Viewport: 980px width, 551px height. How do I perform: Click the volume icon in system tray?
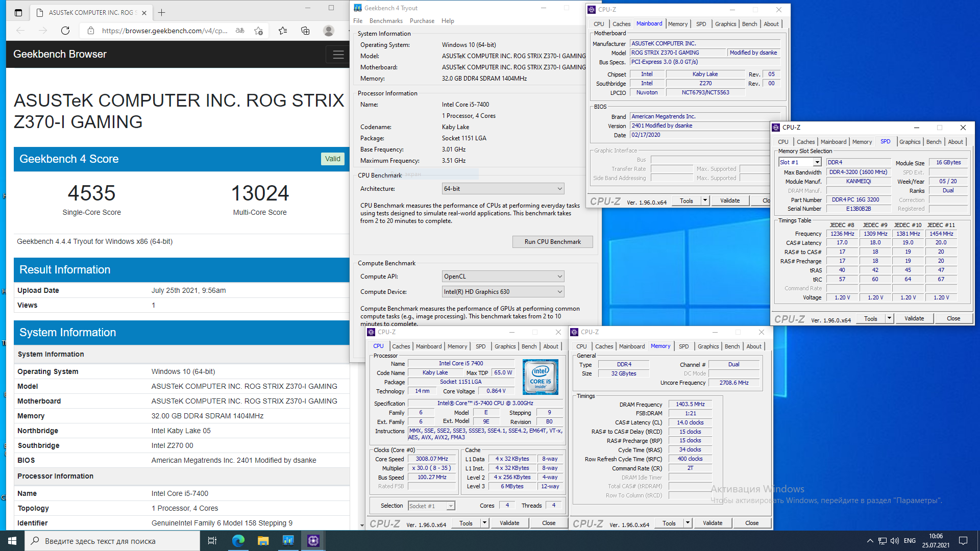coord(894,541)
